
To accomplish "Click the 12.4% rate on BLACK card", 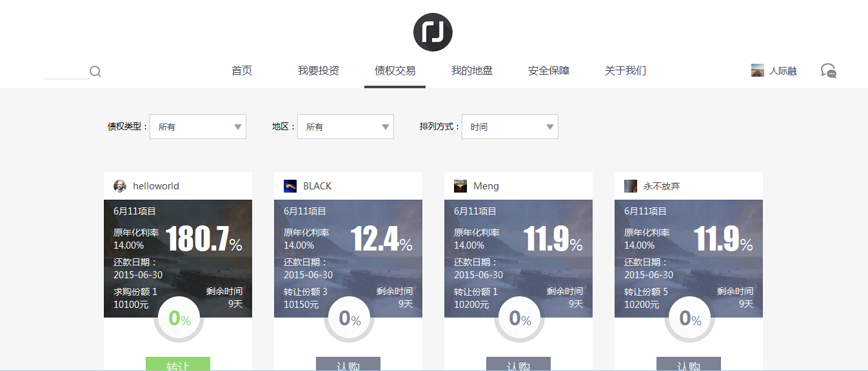I will click(x=382, y=239).
